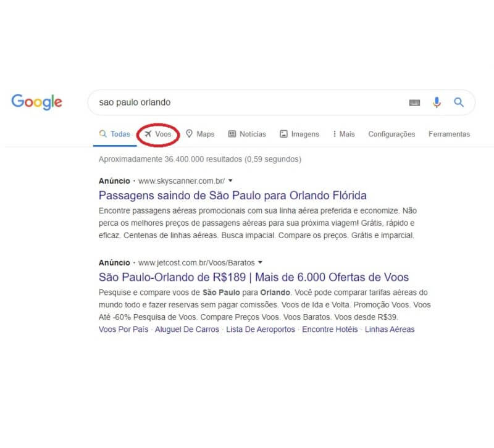
Task: Open the Mais more-options menu
Action: pyautogui.click(x=344, y=134)
